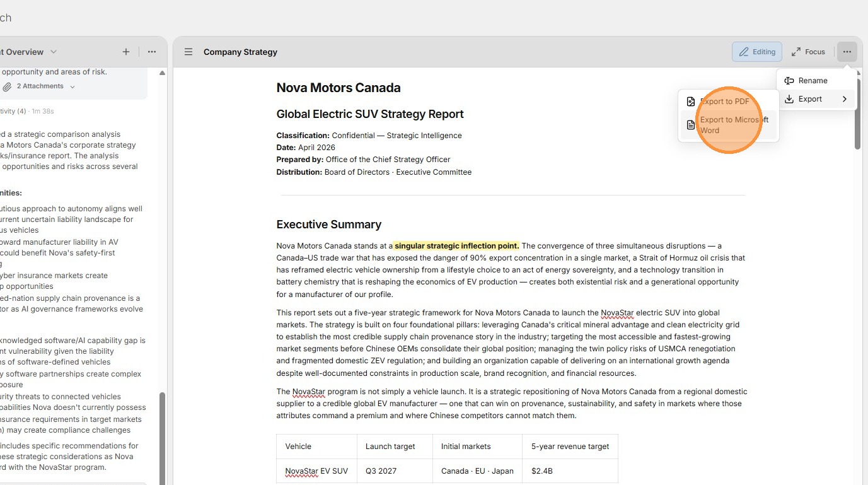Choose Export to PDF
This screenshot has width=868, height=485.
coord(729,102)
